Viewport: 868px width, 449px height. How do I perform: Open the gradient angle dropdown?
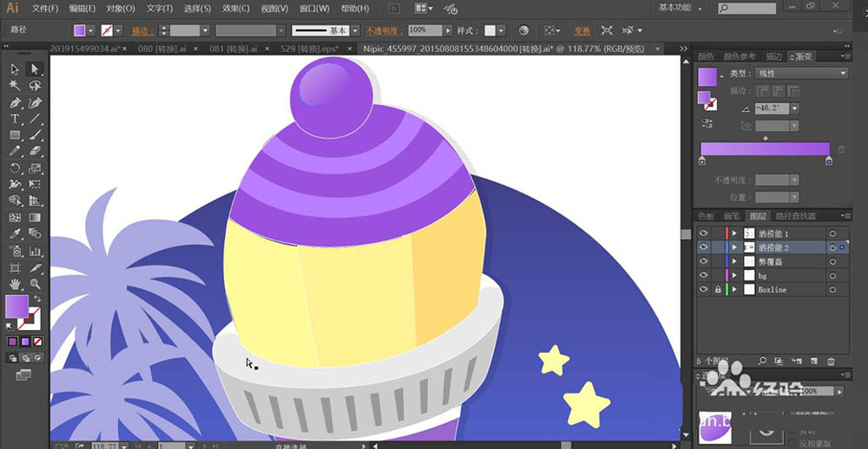(x=794, y=109)
